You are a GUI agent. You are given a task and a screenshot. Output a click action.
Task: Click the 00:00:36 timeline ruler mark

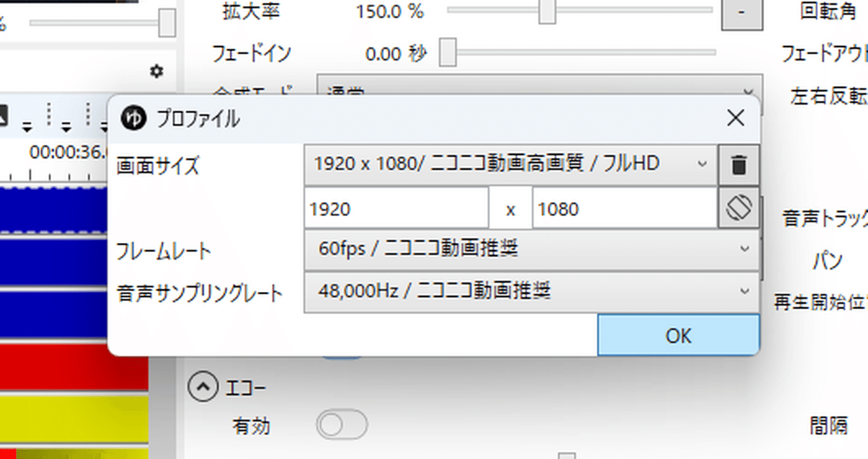coord(69,152)
